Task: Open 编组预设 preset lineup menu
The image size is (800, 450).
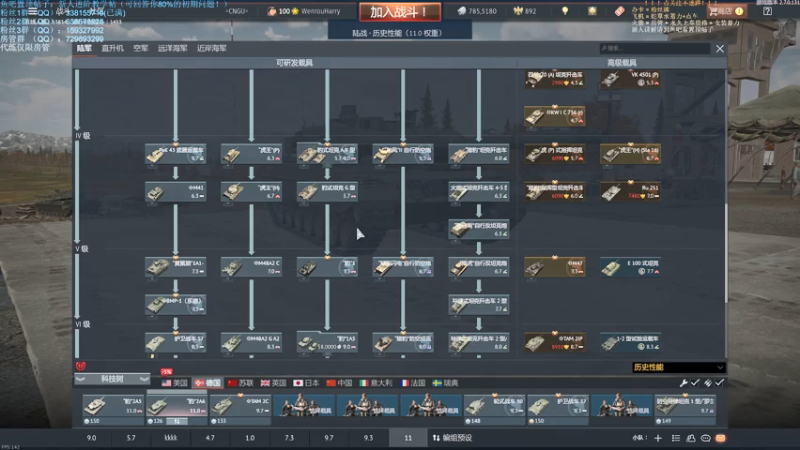Action: click(453, 438)
